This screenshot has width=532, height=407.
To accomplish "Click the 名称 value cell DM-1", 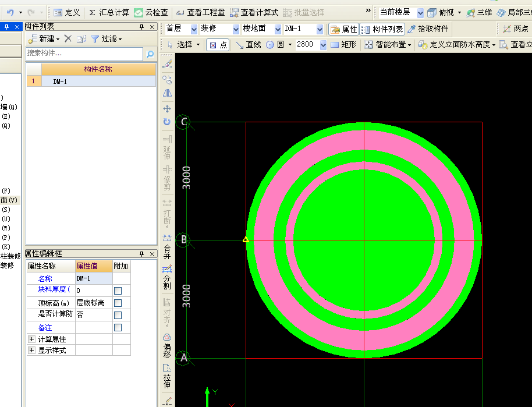I will pos(94,278).
